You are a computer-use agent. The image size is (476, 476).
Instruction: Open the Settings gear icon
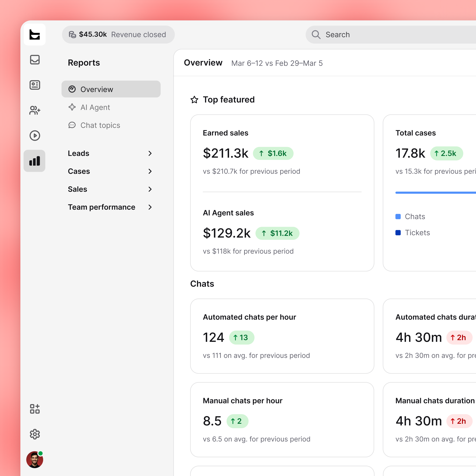(x=35, y=434)
